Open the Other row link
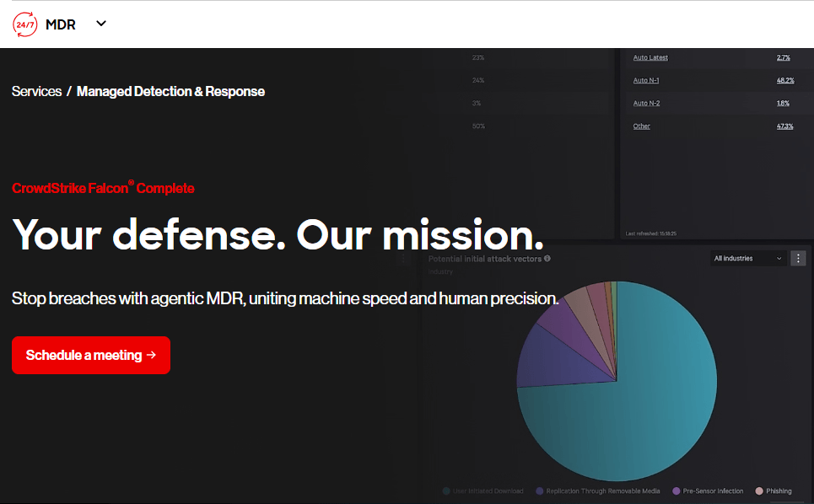This screenshot has height=504, width=814. click(x=641, y=126)
